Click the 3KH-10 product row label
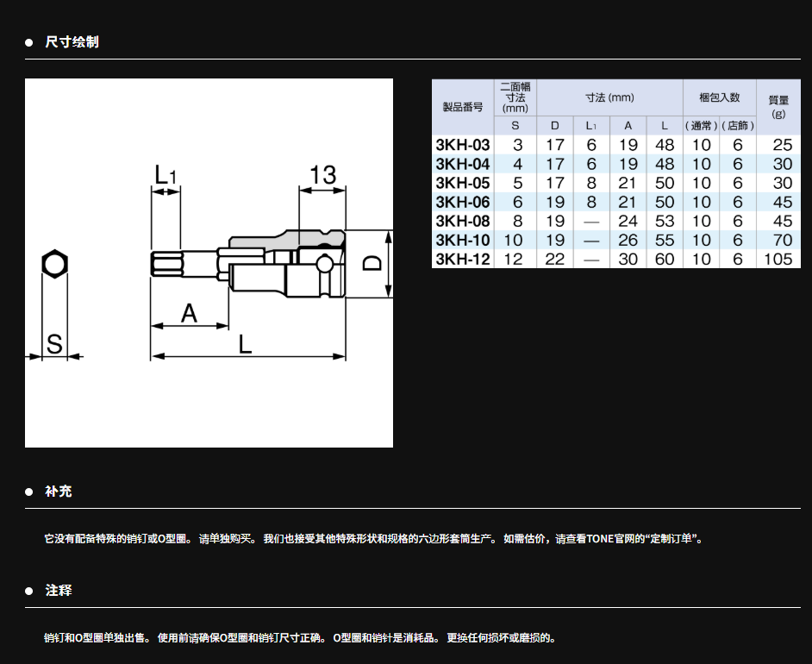 [463, 240]
